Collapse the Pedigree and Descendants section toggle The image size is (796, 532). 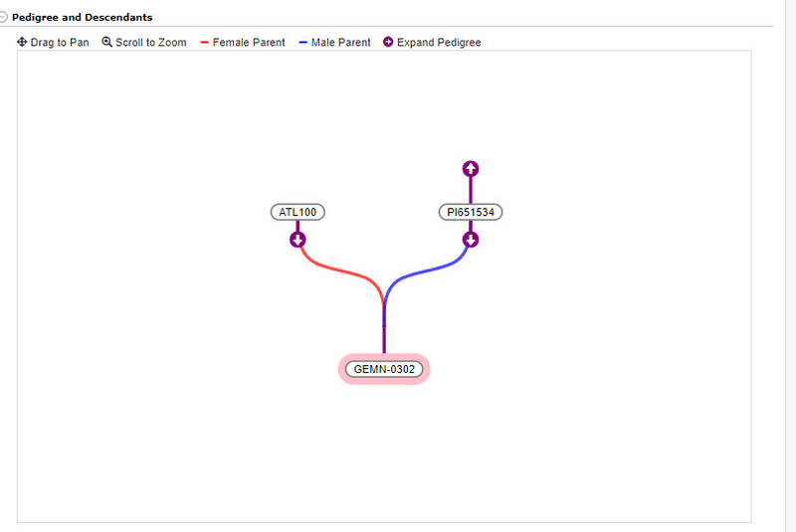point(3,18)
